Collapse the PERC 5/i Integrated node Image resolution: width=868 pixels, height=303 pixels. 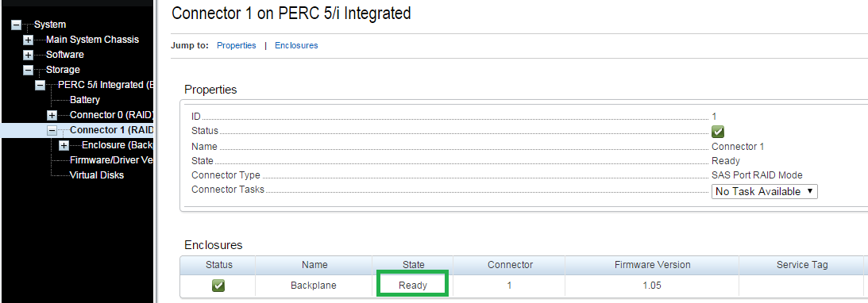(40, 85)
